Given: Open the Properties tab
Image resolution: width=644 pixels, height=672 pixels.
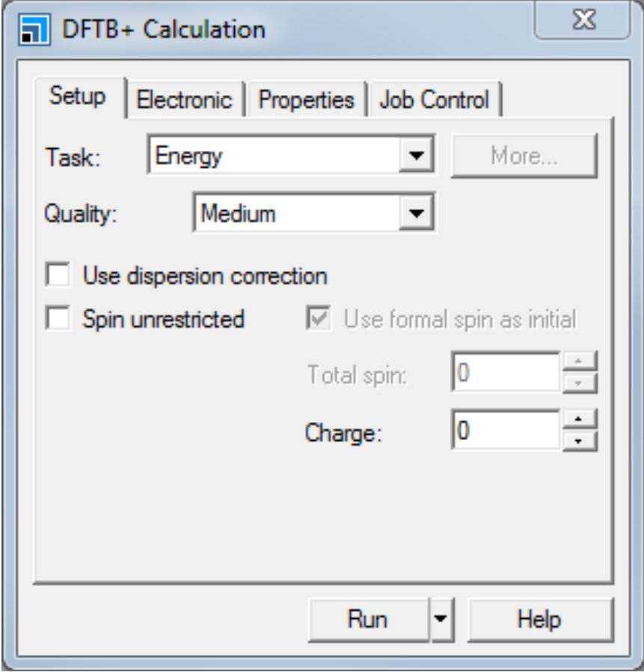Looking at the screenshot, I should [x=306, y=100].
